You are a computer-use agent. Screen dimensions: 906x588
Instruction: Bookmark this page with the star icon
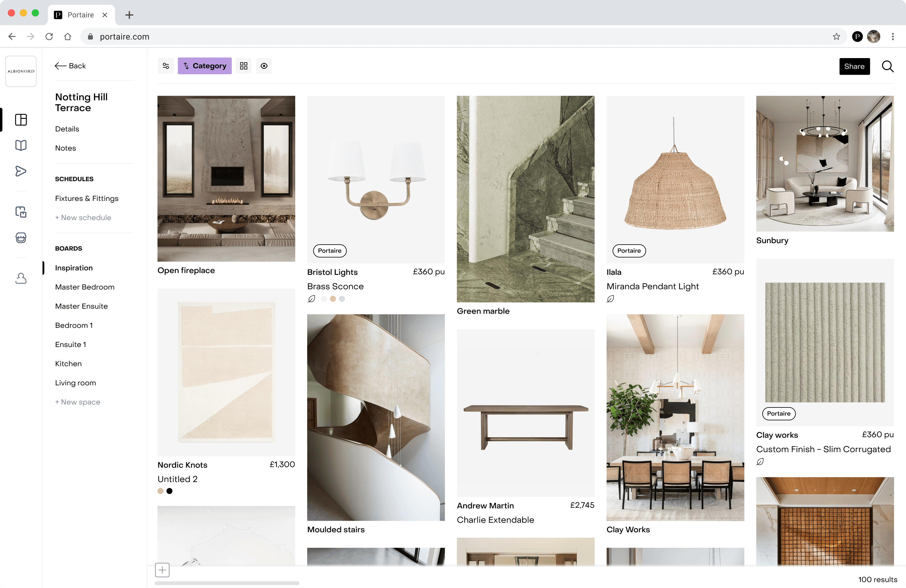click(x=836, y=37)
